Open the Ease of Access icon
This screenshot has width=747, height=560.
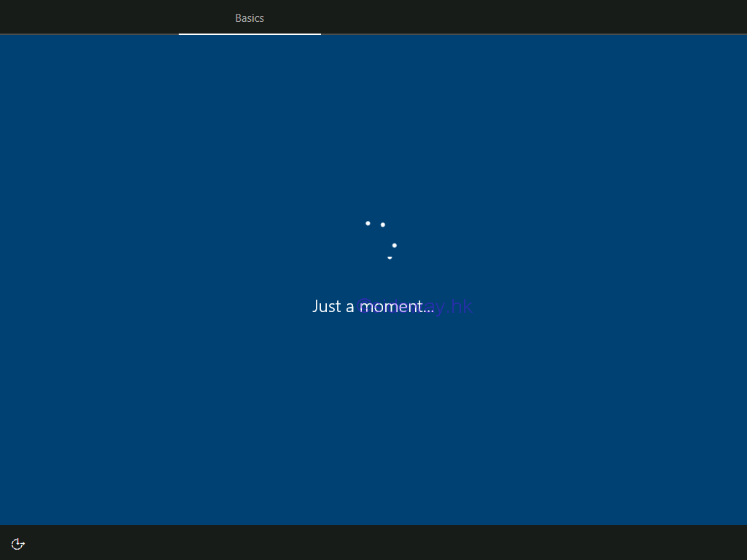click(x=18, y=543)
